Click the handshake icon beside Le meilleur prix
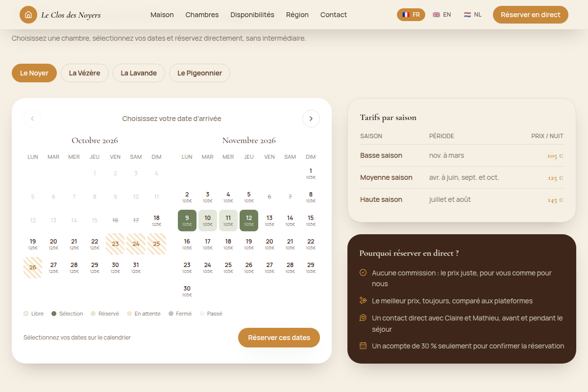This screenshot has width=588, height=392. pos(363,301)
